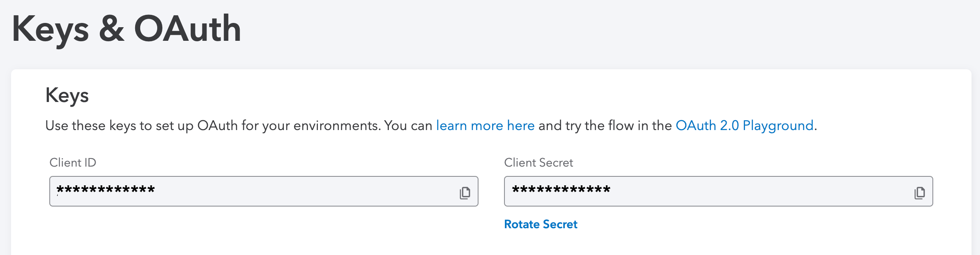Viewport: 980px width, 255px height.
Task: Click the Client Secret label
Action: 538,162
